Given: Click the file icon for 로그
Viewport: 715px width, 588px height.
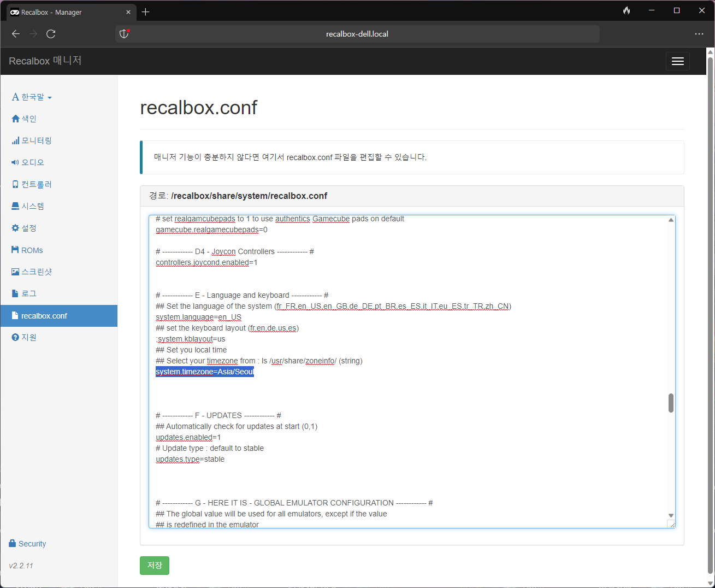Looking at the screenshot, I should (x=15, y=294).
